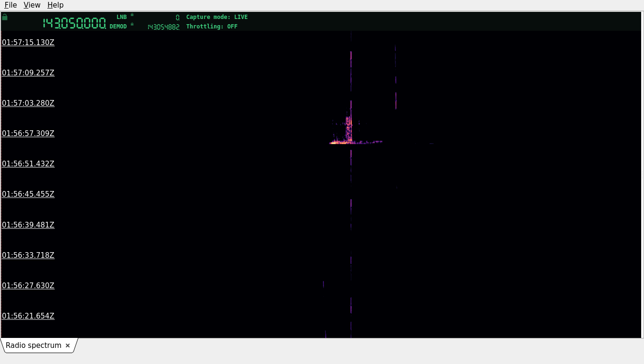Screen dimensions: 644x364
Task: Select timestamp 01:56:39.481Z
Action: [28, 225]
